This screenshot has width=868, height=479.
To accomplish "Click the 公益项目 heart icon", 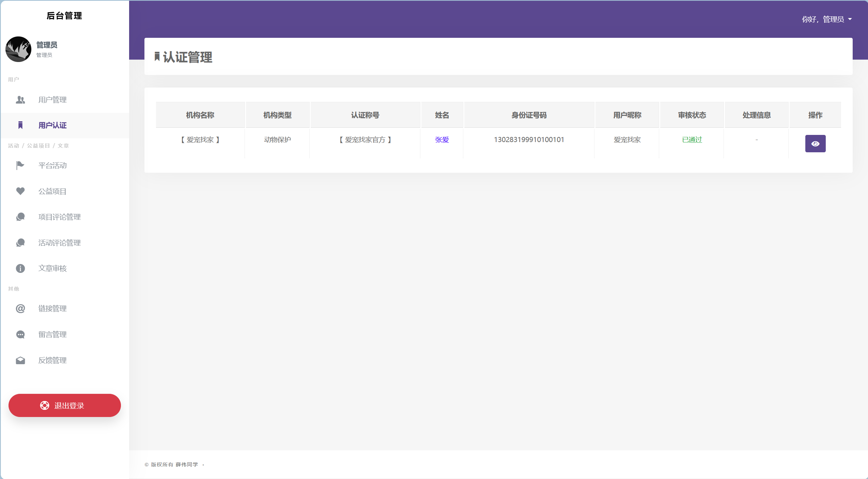I will coord(20,191).
